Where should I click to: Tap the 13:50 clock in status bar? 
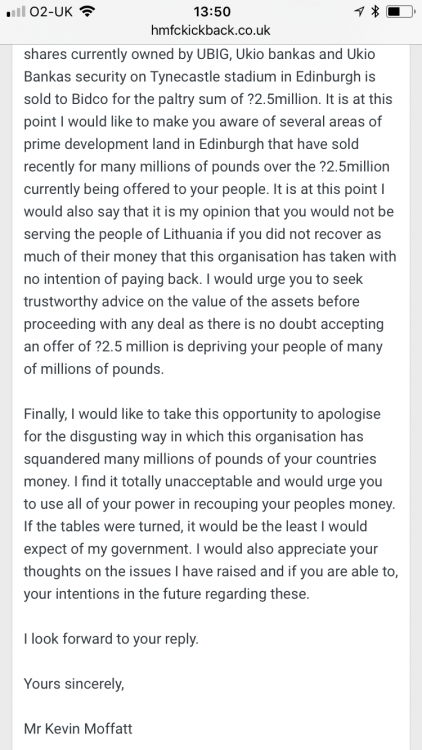[x=211, y=11]
